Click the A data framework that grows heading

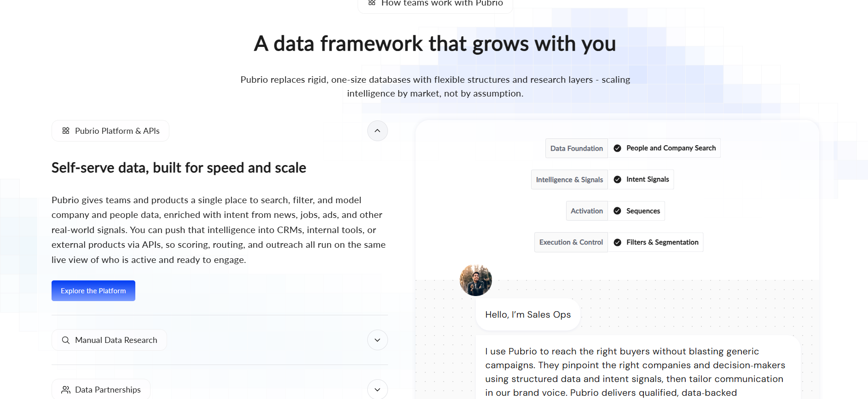[x=434, y=44]
